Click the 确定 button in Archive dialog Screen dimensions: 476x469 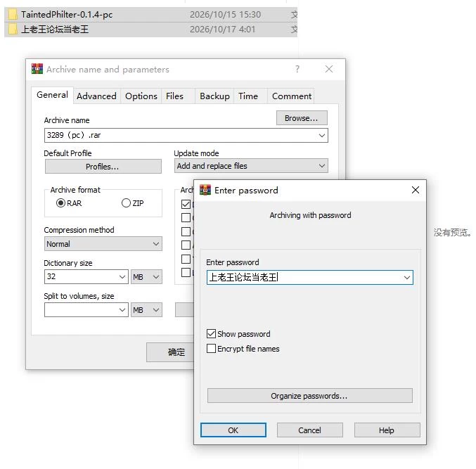click(x=170, y=352)
